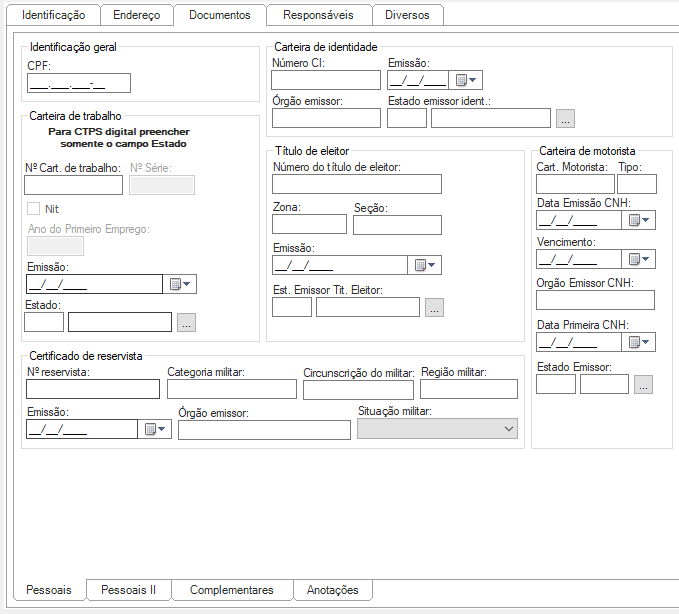Viewport: 679px width, 614px height.
Task: Enable the Nit checkbox
Action: [34, 209]
